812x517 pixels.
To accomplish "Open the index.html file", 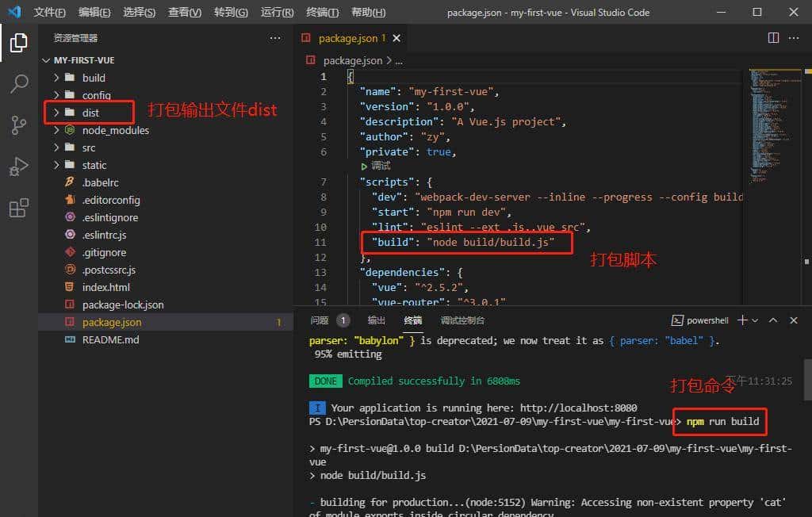I will 105,287.
